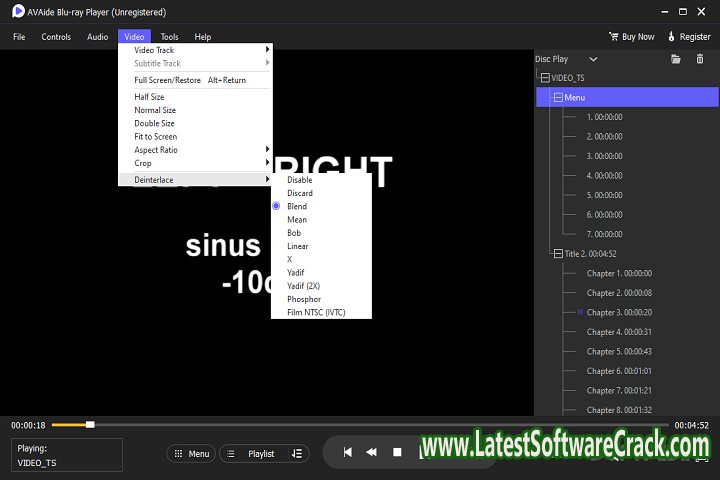Collapse the VIDEO_TS tree node
720x480 pixels.
(x=545, y=78)
